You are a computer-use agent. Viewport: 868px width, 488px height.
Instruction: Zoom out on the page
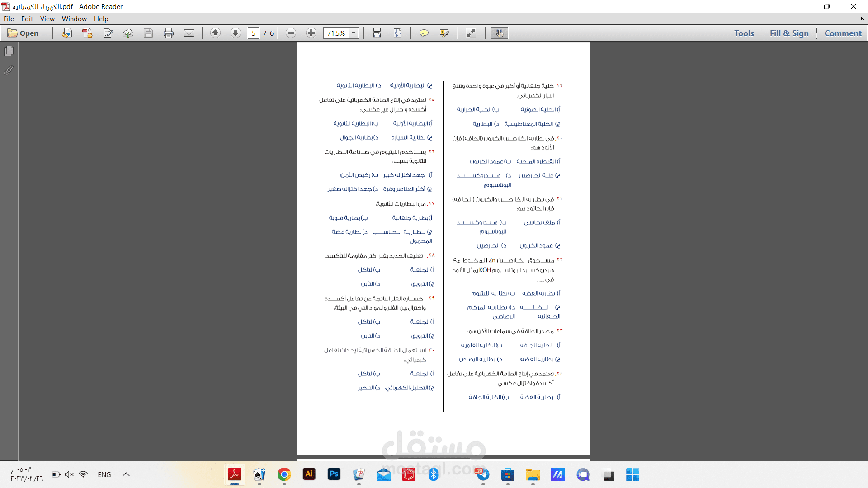[291, 33]
